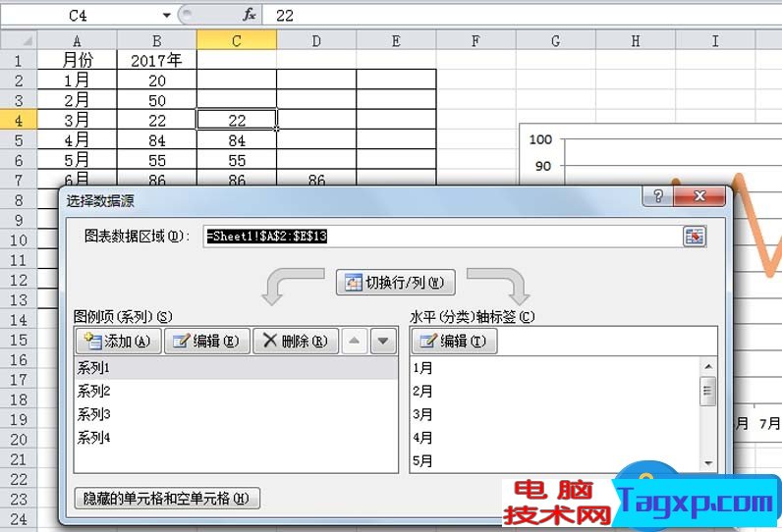Click 2月 in the axis label list
The width and height of the screenshot is (782, 532).
click(555, 391)
